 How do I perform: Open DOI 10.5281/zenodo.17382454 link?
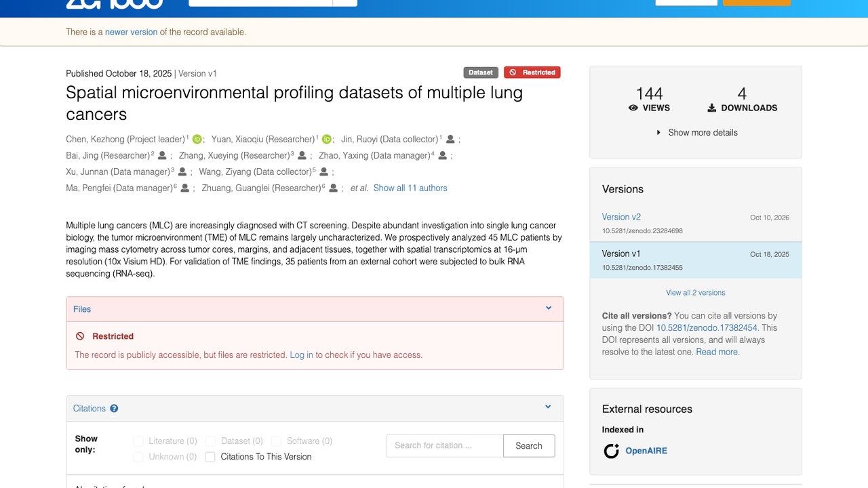pyautogui.click(x=707, y=327)
